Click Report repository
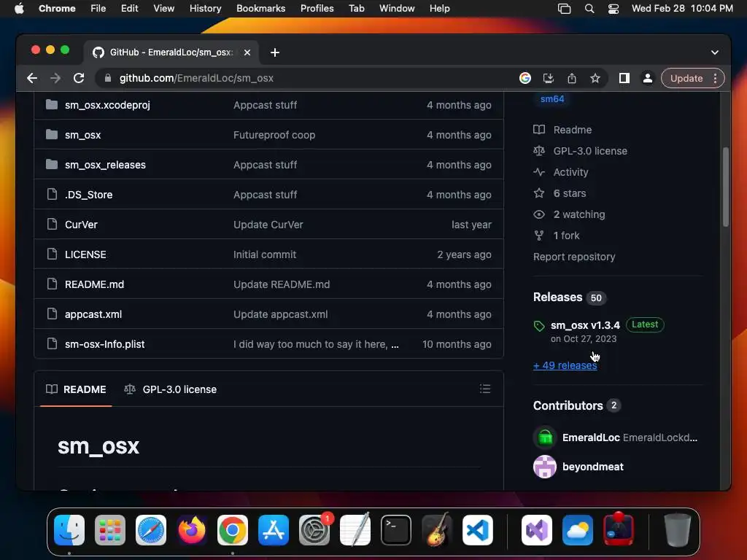The image size is (747, 560). click(574, 257)
